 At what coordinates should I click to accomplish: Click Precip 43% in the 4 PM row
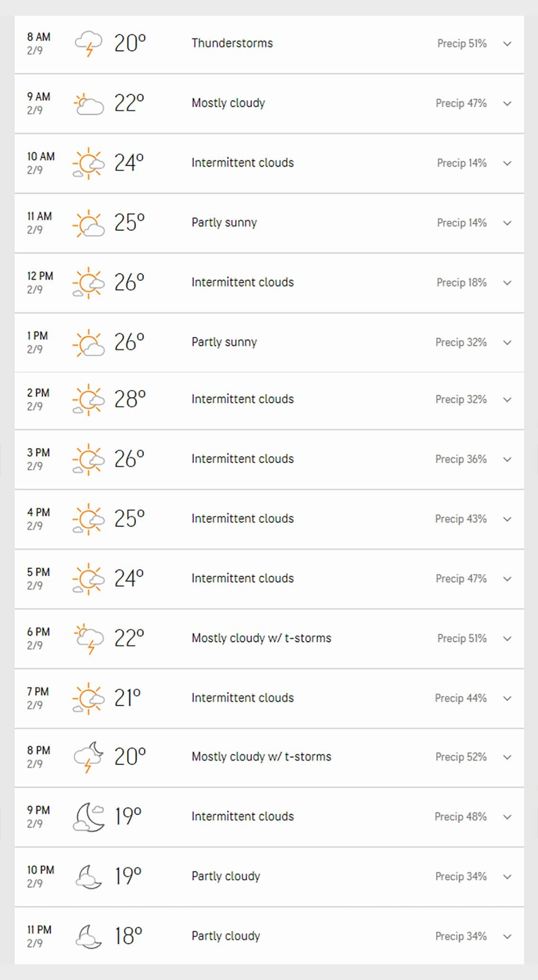(461, 519)
